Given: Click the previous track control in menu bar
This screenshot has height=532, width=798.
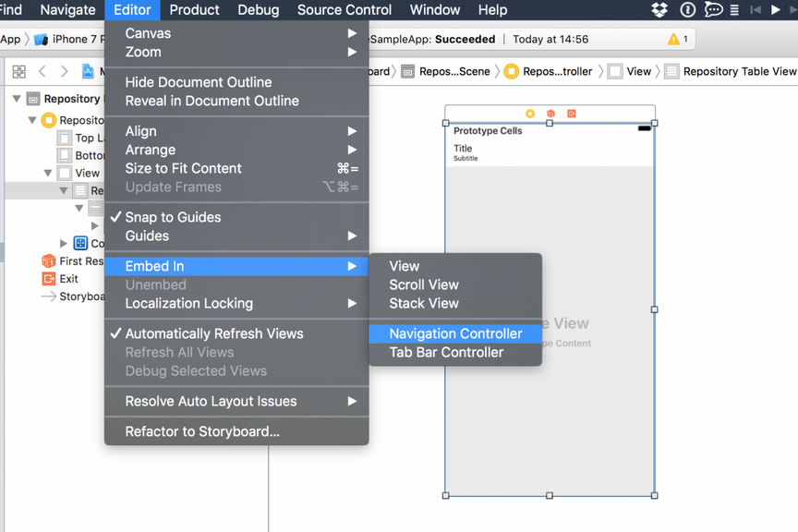Looking at the screenshot, I should click(756, 9).
